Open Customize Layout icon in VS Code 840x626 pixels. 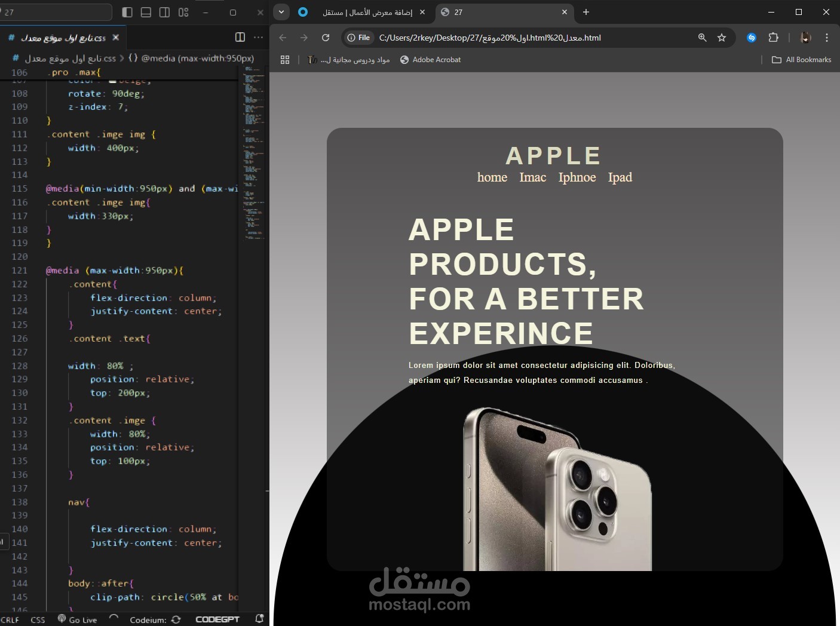(x=183, y=12)
